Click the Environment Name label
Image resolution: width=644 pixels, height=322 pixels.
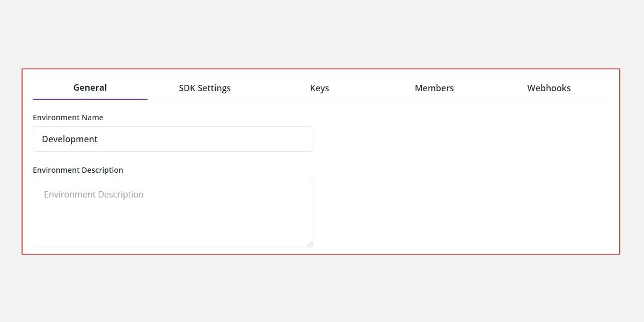[x=68, y=117]
